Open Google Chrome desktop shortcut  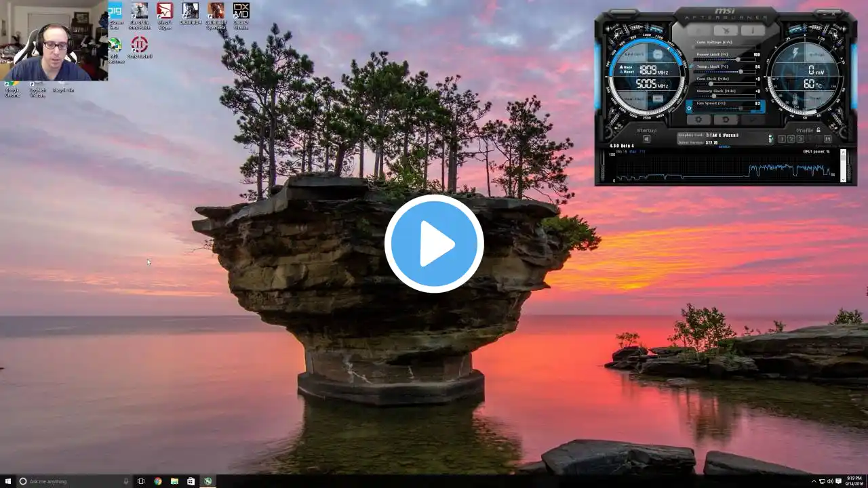(12, 89)
